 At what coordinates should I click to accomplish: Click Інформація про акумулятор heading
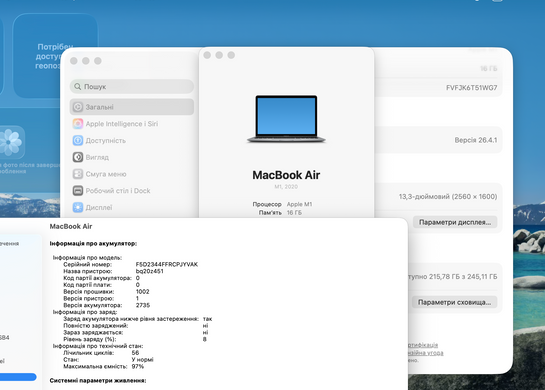[x=93, y=244]
